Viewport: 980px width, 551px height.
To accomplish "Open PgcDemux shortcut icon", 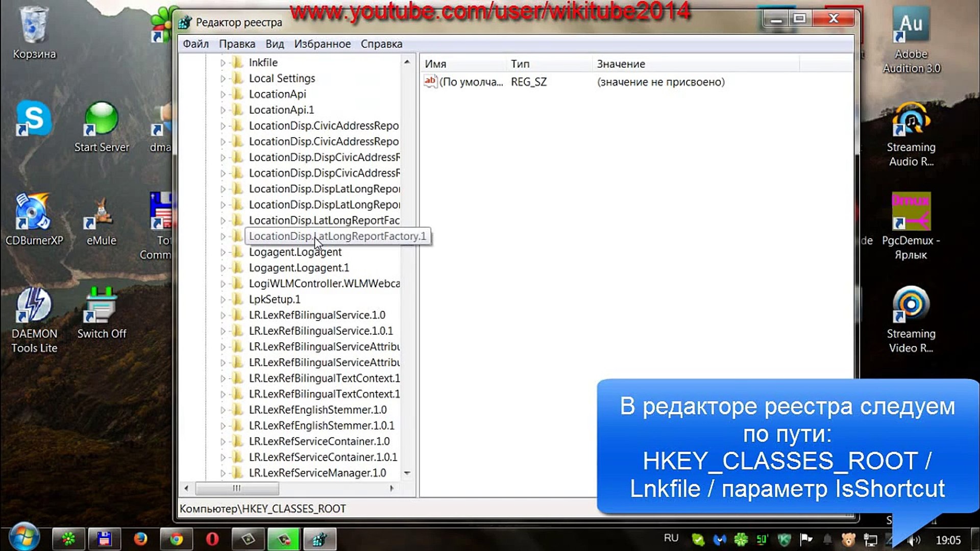I will pos(911,227).
